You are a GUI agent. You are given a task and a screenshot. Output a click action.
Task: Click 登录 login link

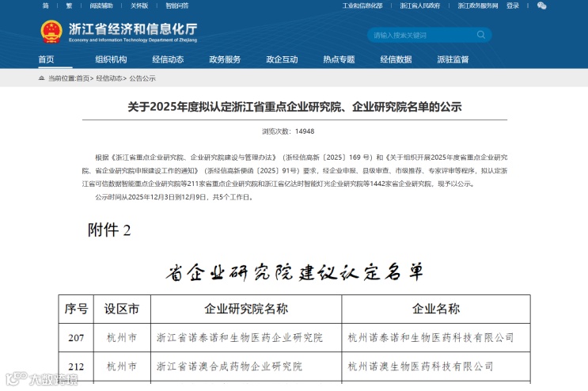point(513,6)
